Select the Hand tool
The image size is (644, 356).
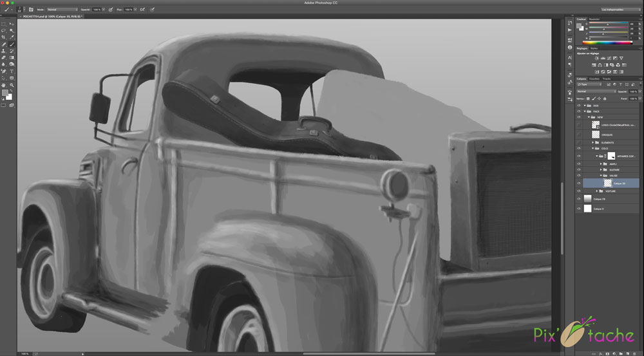tap(4, 84)
